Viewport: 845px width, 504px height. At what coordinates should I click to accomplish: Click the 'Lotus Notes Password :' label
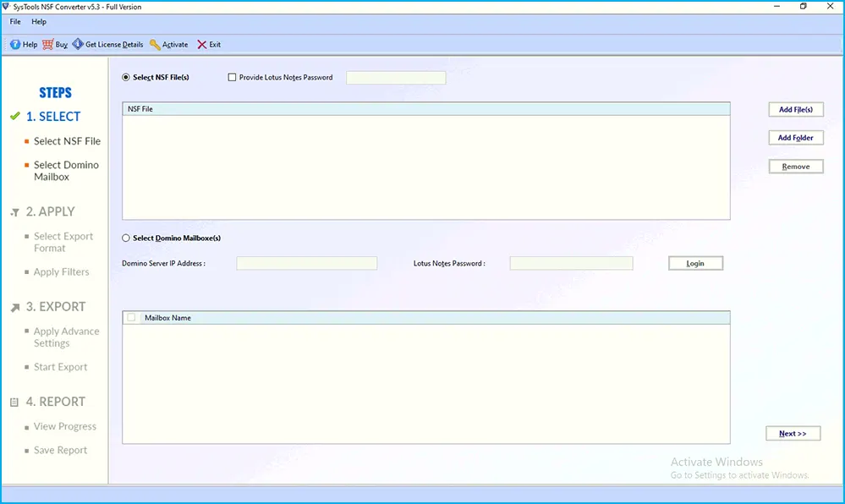pyautogui.click(x=449, y=264)
